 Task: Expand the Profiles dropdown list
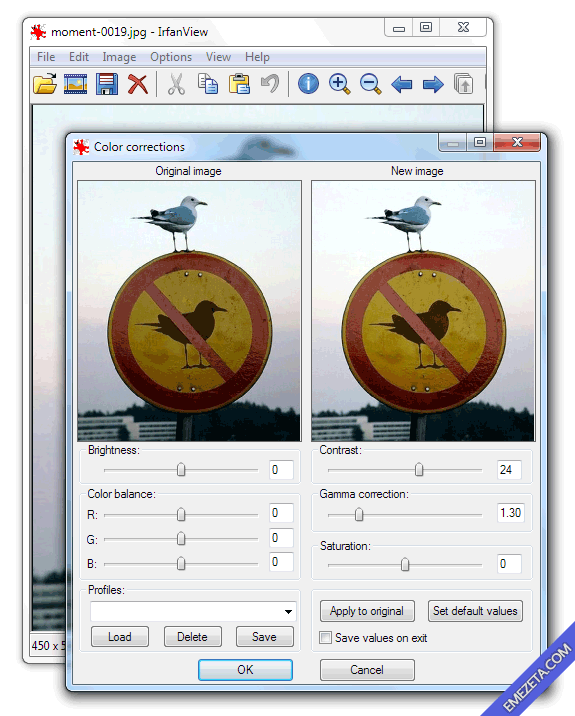(288, 611)
